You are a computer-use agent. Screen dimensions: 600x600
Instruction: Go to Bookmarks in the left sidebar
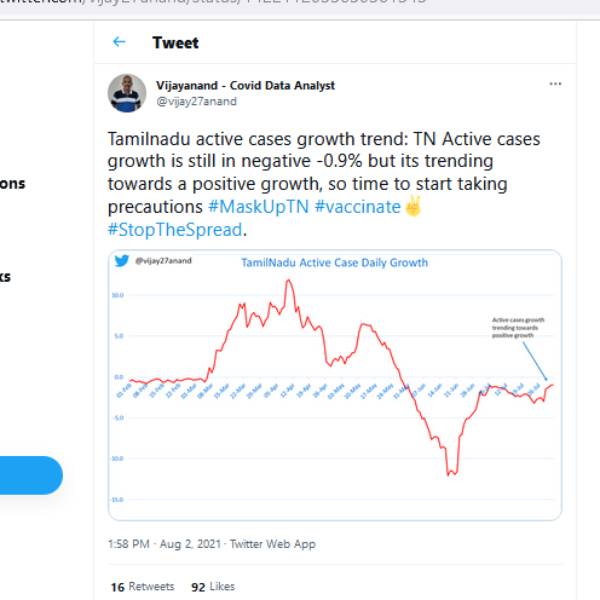point(5,277)
